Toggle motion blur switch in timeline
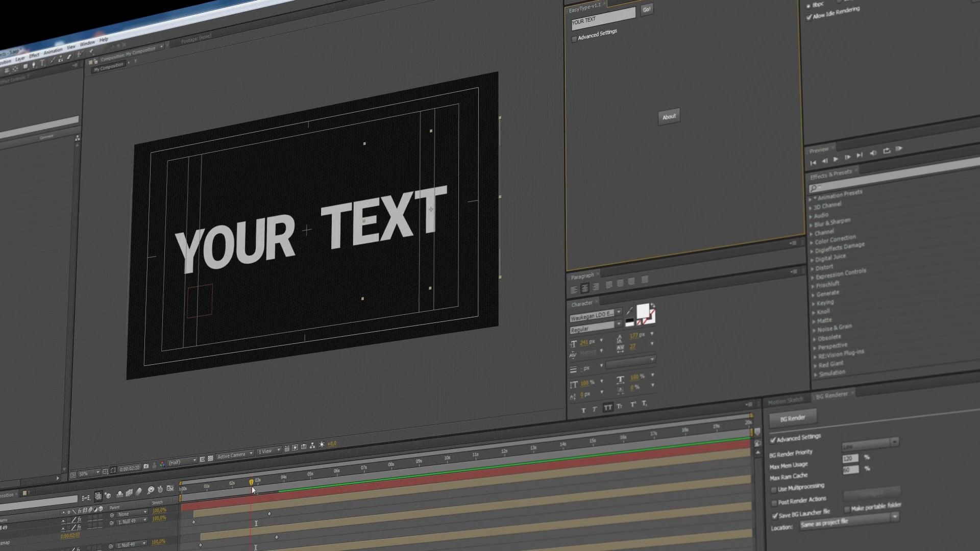The width and height of the screenshot is (980, 551). [x=139, y=491]
